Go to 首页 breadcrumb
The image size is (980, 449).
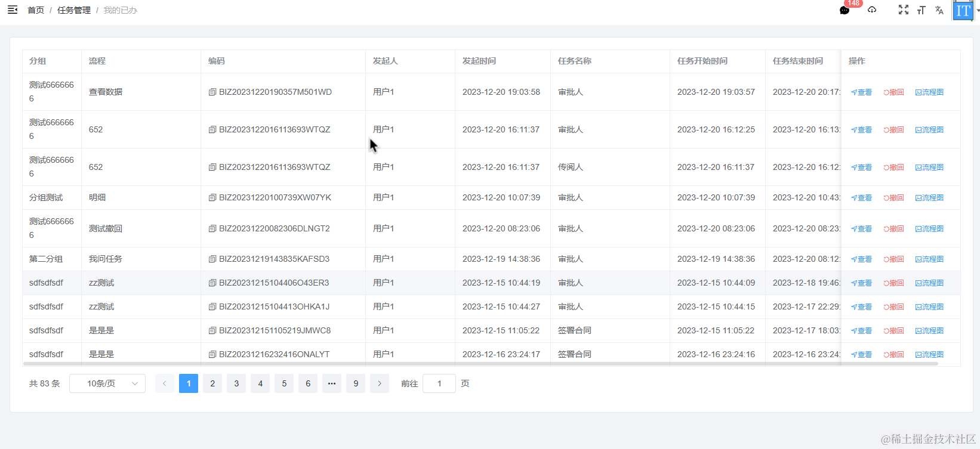(36, 10)
